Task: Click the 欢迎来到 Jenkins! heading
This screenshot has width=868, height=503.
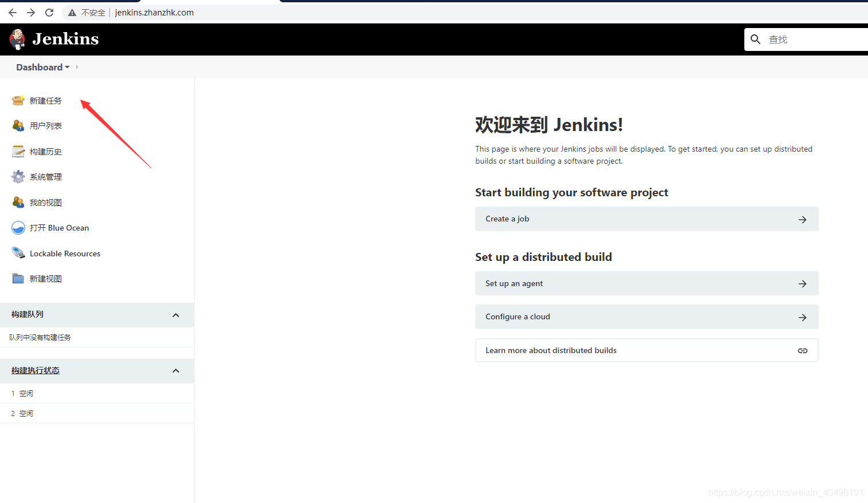Action: [549, 125]
